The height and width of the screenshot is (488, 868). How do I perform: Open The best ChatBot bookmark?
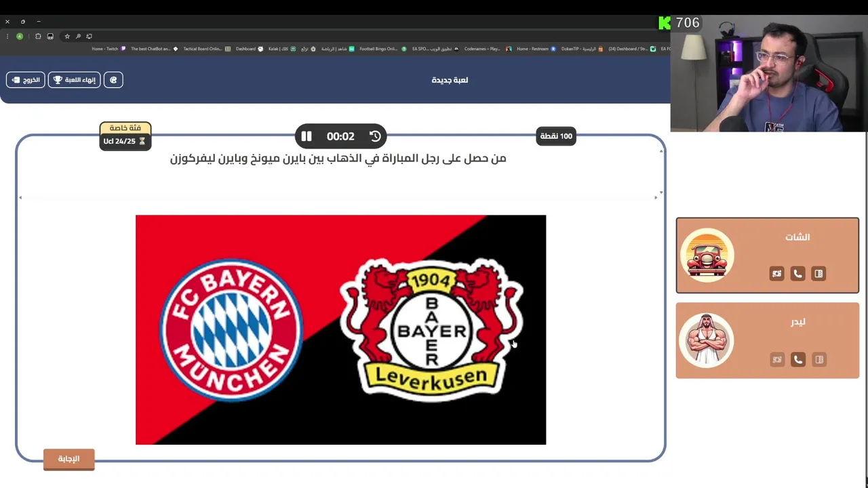click(x=155, y=49)
